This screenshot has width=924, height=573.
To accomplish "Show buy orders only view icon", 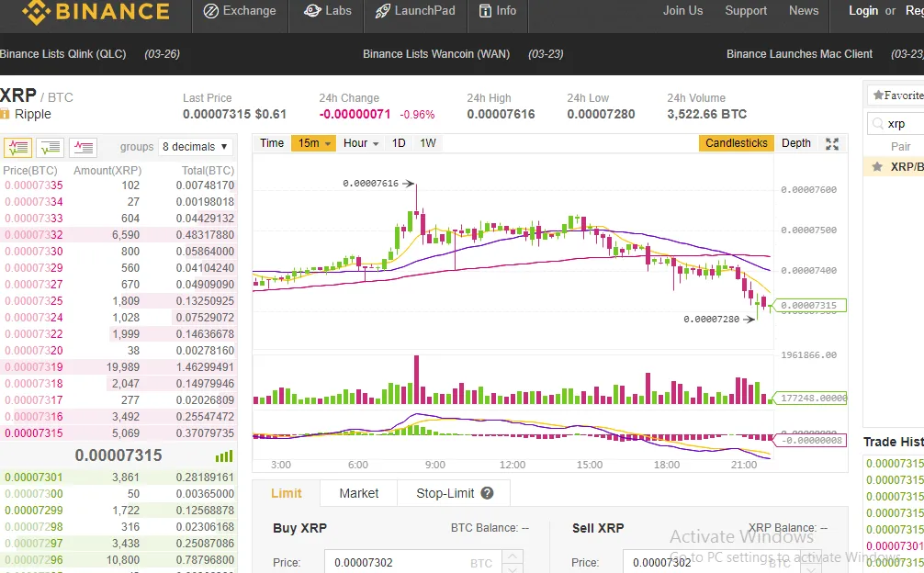I will [51, 147].
